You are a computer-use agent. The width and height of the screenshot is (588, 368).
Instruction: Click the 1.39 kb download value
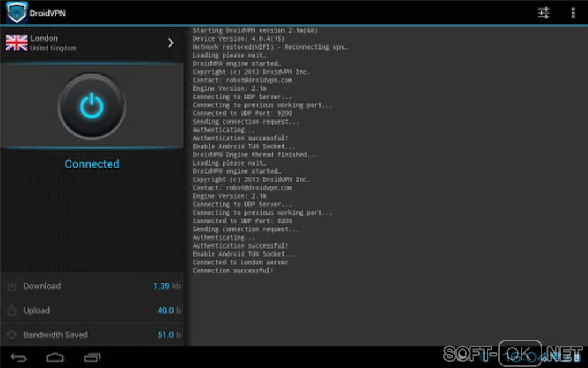[x=167, y=286]
